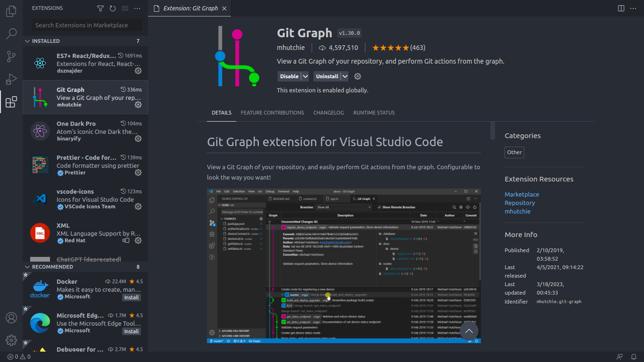
Task: Open Uninstall dropdown arrow
Action: pos(345,76)
